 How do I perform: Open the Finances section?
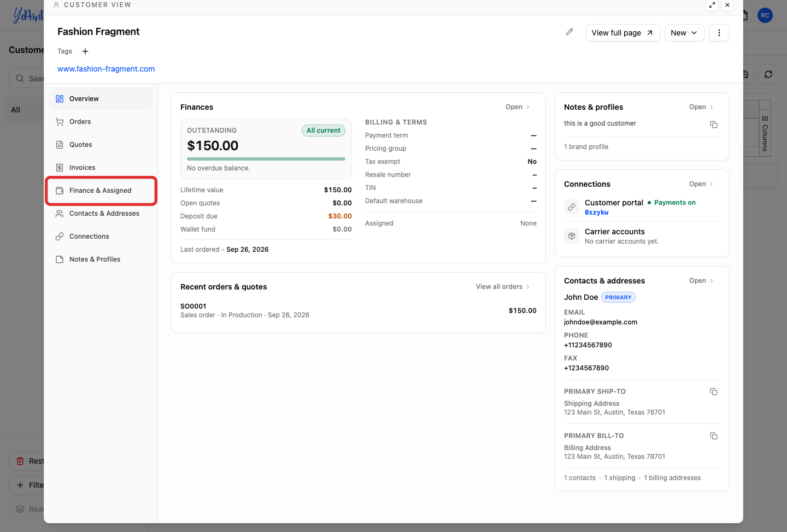point(518,107)
